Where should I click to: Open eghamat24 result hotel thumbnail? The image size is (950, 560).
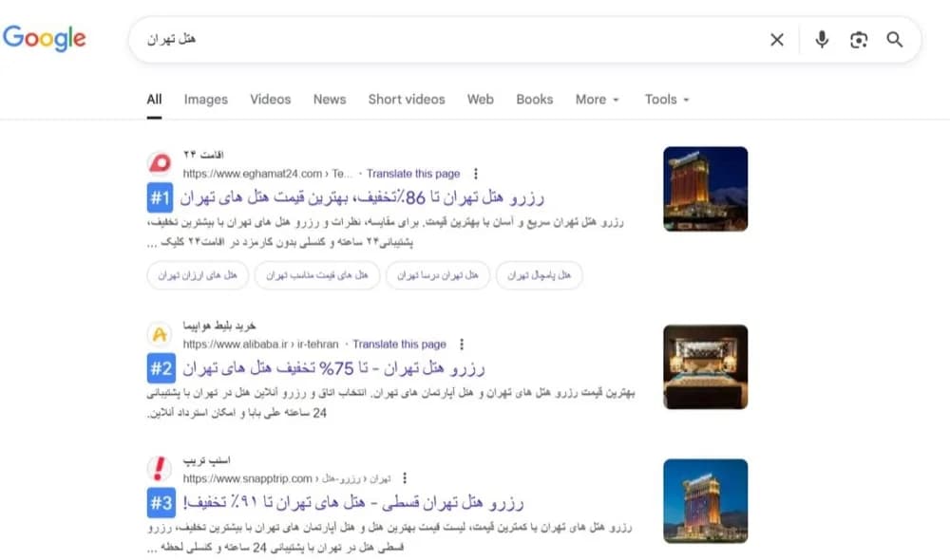705,189
